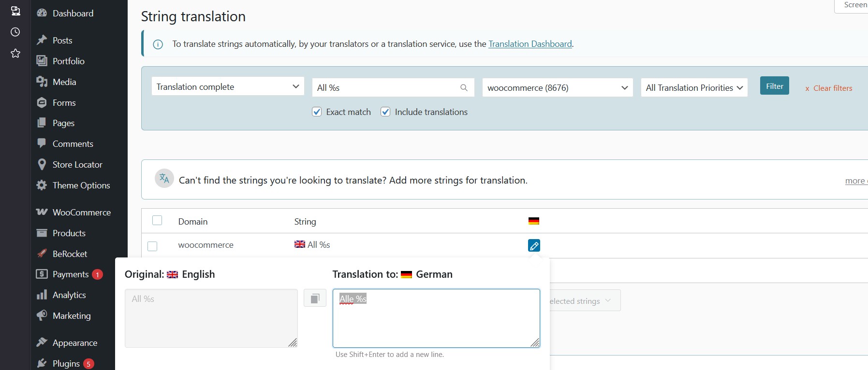868x370 pixels.
Task: Click the WooCommerce logo icon
Action: [42, 212]
